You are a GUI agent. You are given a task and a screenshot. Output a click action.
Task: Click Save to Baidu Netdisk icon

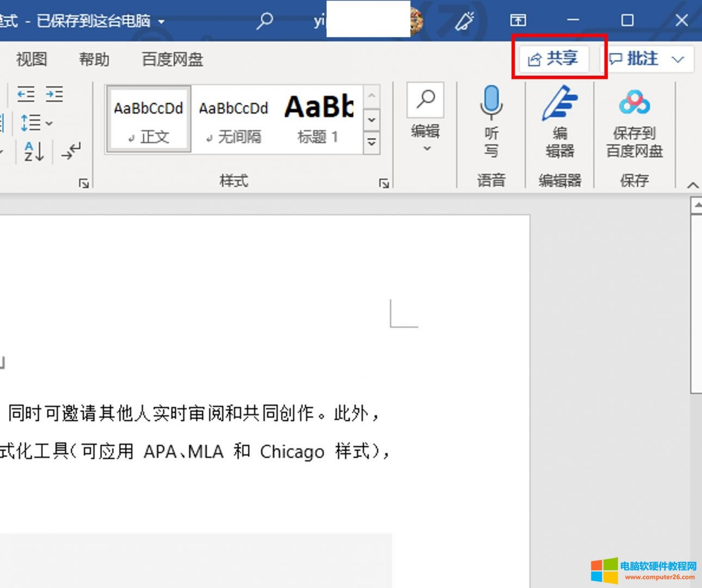(634, 102)
